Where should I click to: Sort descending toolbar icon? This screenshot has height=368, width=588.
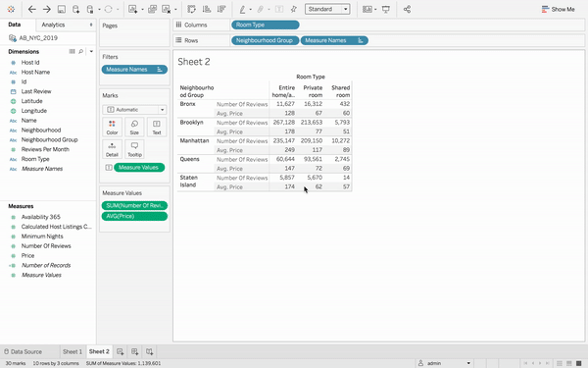point(221,9)
